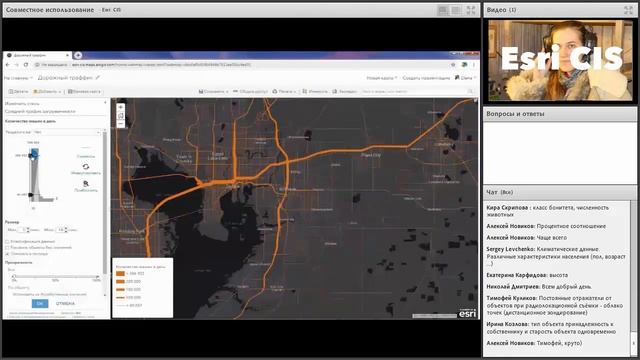
Task: Click the search magnifier in the map toolbar
Action: coord(471,91)
